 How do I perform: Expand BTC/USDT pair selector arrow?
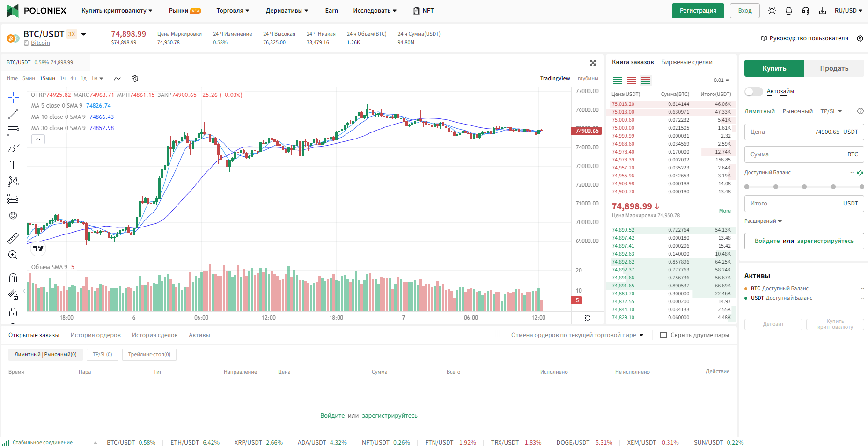(84, 34)
